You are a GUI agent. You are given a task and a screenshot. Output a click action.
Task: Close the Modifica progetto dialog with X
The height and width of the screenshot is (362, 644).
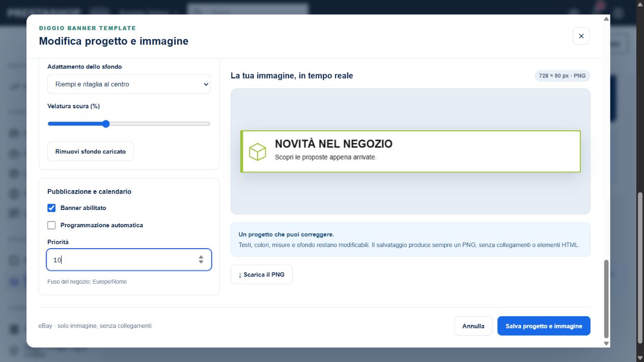(581, 37)
